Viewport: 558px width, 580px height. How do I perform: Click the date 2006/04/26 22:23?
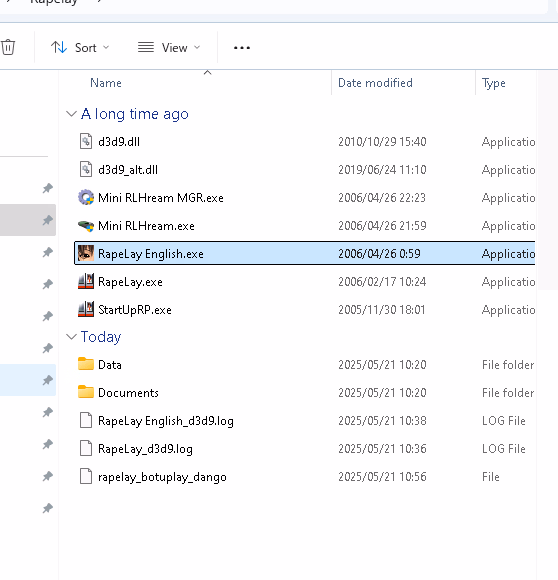[x=382, y=198]
